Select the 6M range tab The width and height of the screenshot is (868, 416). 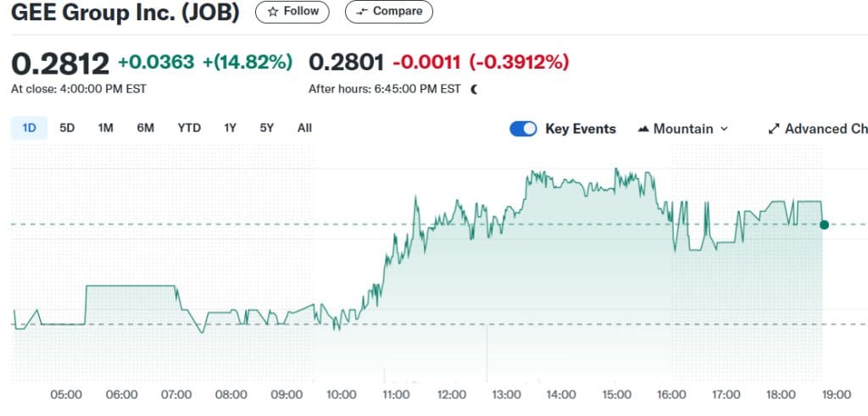point(145,128)
